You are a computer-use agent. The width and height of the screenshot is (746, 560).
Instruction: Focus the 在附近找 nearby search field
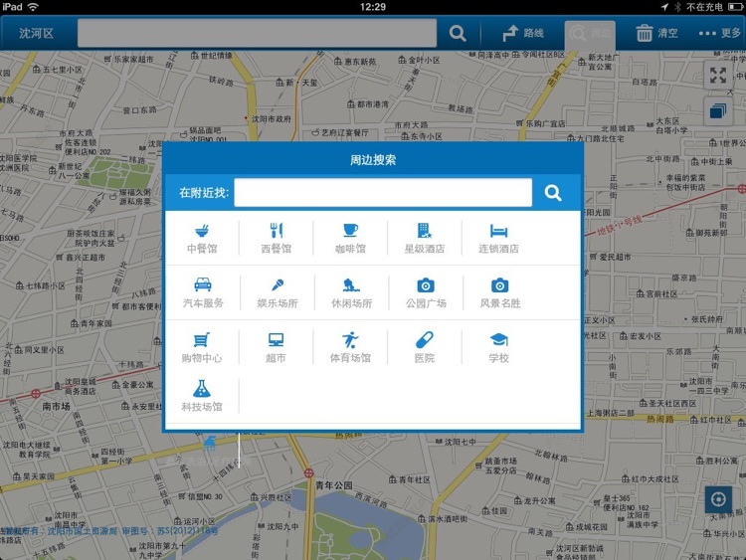point(383,193)
